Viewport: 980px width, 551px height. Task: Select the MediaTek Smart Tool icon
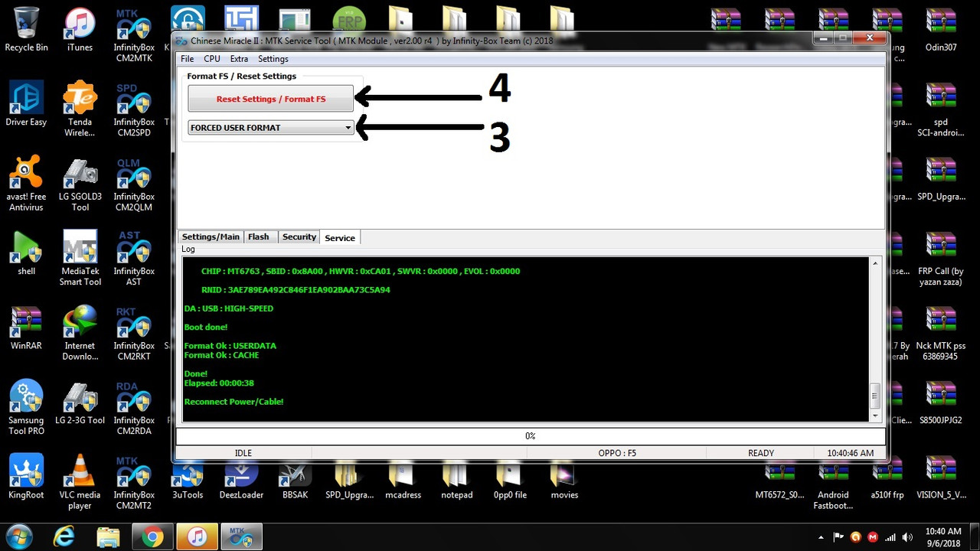click(x=80, y=259)
